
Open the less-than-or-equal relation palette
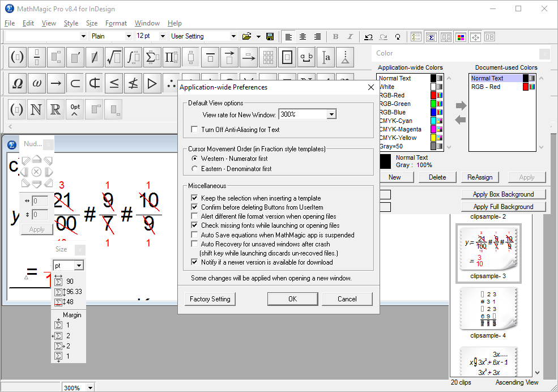tap(113, 83)
